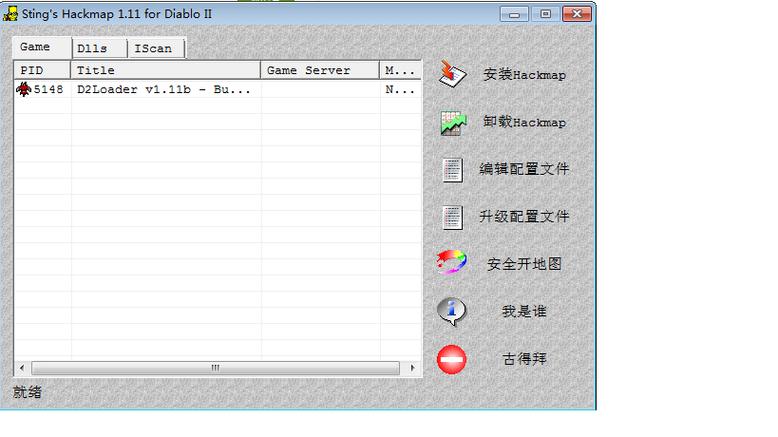Click the install Hackmap icon
778x437 pixels.
coord(453,74)
